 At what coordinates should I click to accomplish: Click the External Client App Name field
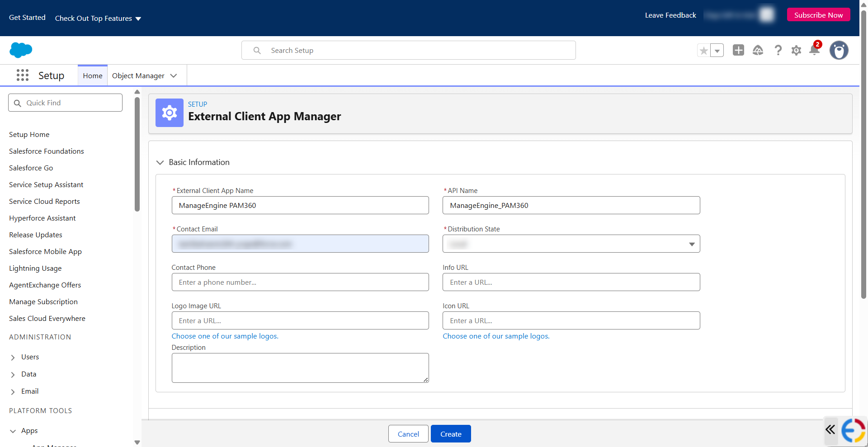click(x=300, y=205)
